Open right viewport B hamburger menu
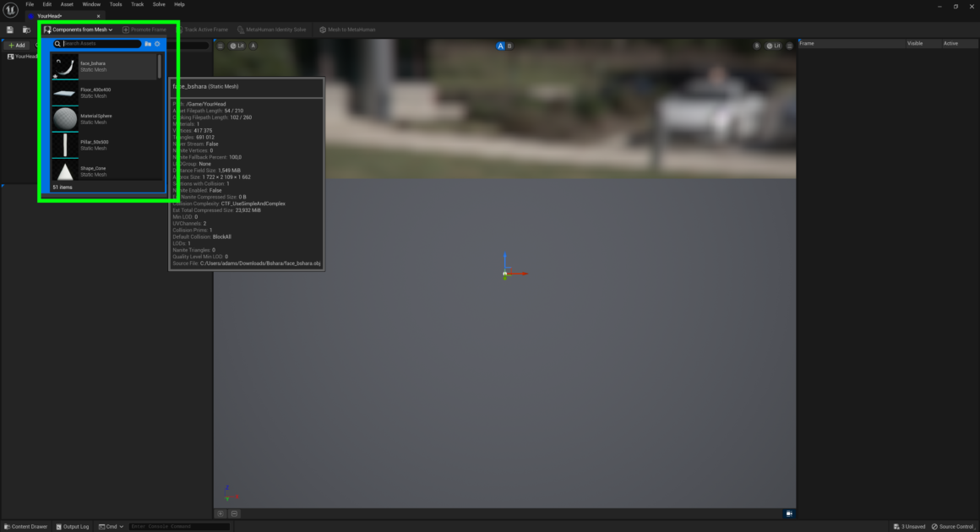Screen dimensions: 980x532 pos(789,46)
